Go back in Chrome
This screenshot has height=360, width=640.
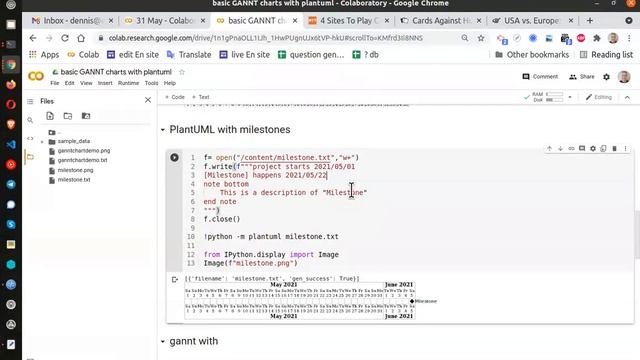[33, 38]
